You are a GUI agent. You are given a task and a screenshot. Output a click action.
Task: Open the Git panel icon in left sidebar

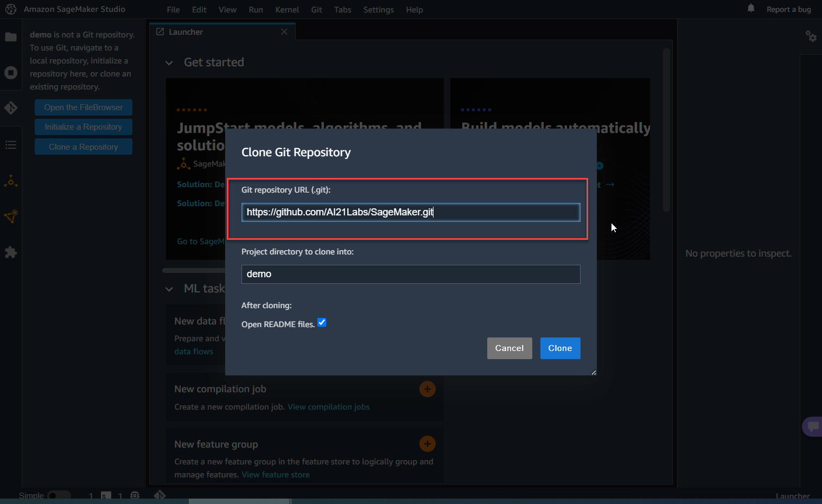click(x=11, y=108)
